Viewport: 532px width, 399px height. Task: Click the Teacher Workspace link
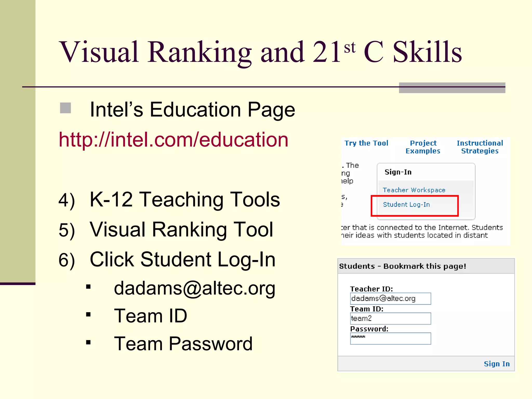[414, 190]
